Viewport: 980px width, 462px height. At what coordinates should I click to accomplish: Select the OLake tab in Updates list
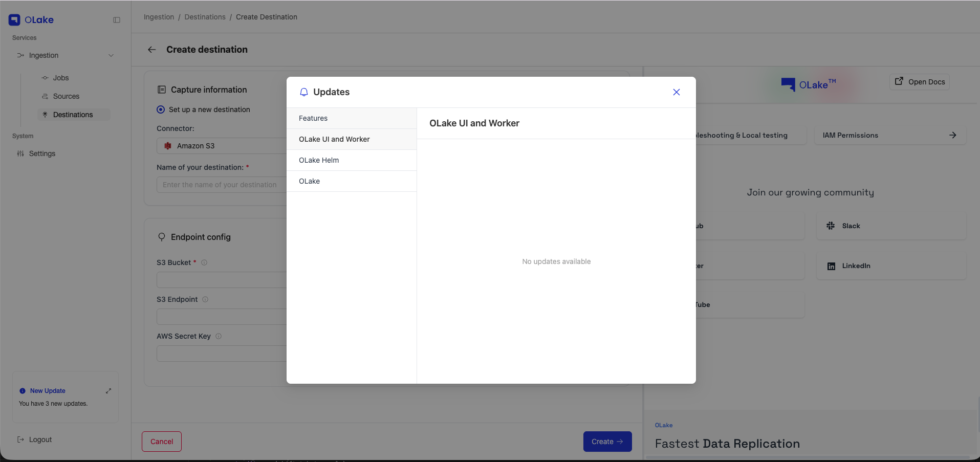point(352,181)
